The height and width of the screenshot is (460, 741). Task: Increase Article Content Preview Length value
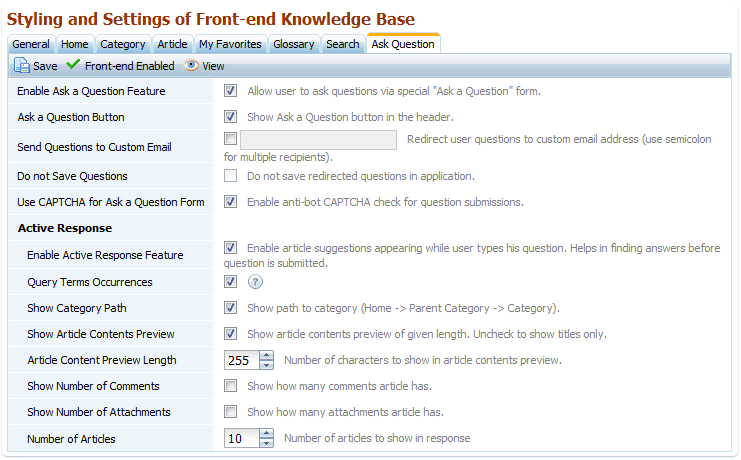point(267,356)
